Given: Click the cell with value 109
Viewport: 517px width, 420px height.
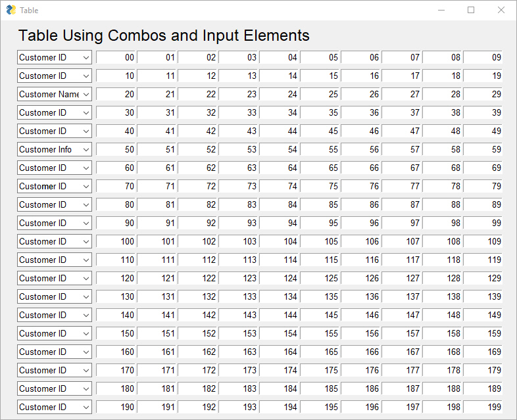Looking at the screenshot, I should (x=483, y=241).
